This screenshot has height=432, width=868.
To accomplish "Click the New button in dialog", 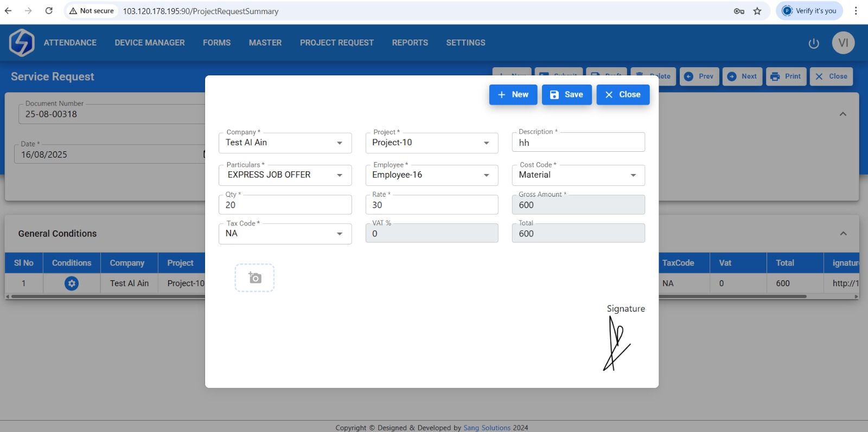I will tap(513, 94).
